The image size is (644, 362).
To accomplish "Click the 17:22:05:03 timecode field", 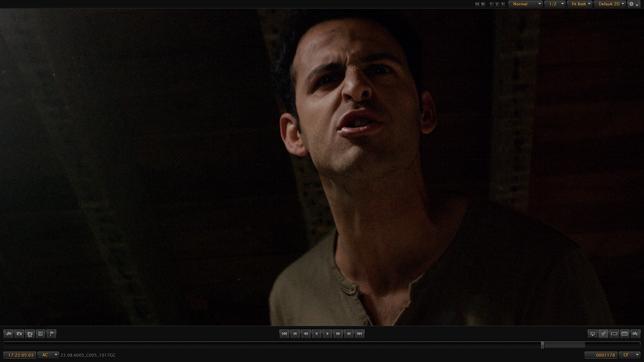I will pos(20,355).
